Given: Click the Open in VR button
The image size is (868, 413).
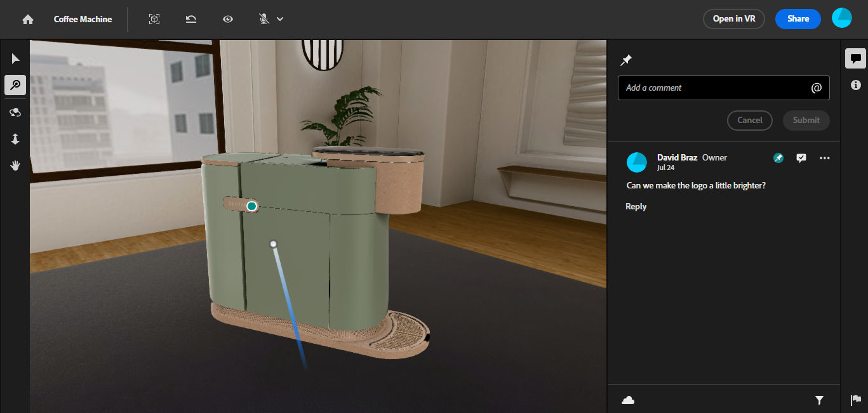Looking at the screenshot, I should [733, 19].
